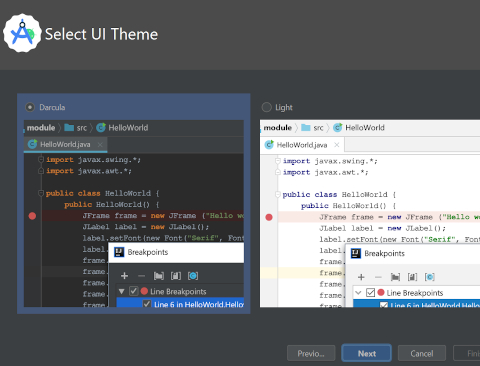
Task: Click the src folder icon in Darcula preview
Action: click(x=69, y=127)
